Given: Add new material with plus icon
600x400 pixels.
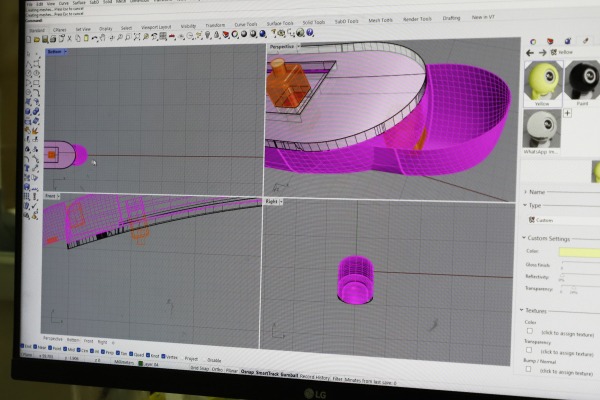Looking at the screenshot, I should point(568,113).
